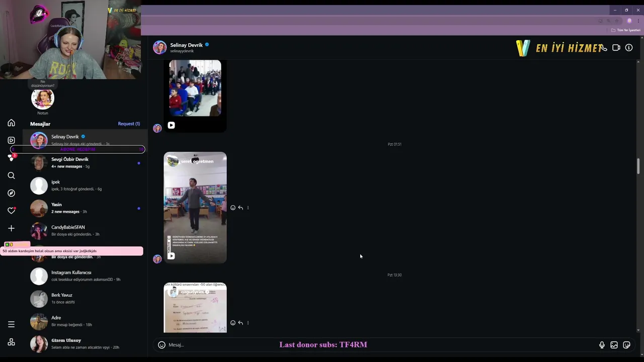Click the chat vertical scrollbar thumb
Image resolution: width=644 pixels, height=362 pixels.
(638, 166)
